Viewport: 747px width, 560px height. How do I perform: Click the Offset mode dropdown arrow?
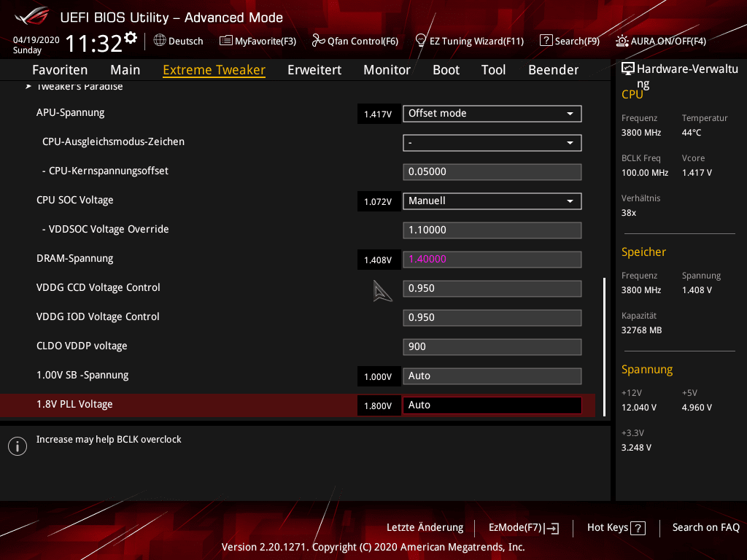click(570, 114)
